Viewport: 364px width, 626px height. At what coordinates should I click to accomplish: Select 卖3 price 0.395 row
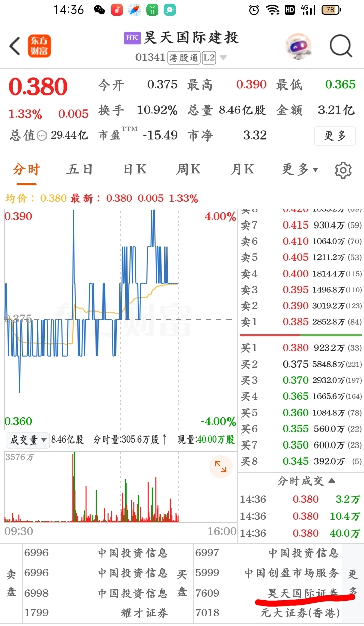pyautogui.click(x=301, y=290)
